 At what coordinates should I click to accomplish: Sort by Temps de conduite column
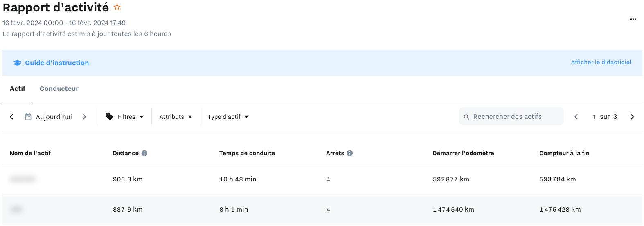[247, 153]
